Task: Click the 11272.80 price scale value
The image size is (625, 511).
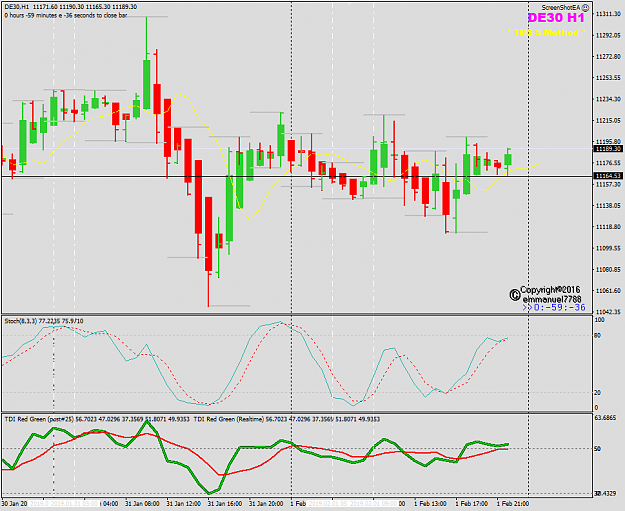Action: (x=608, y=57)
